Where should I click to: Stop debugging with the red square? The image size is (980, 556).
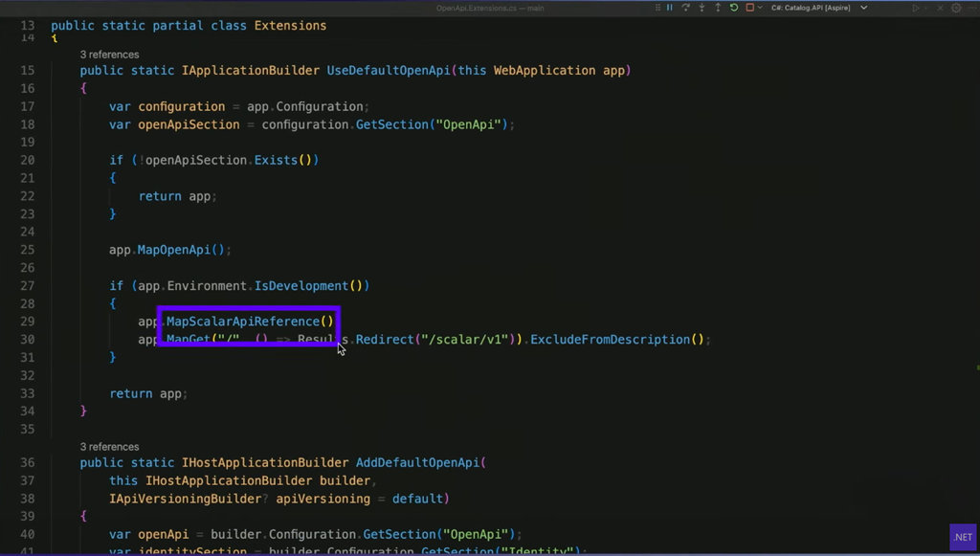point(749,8)
